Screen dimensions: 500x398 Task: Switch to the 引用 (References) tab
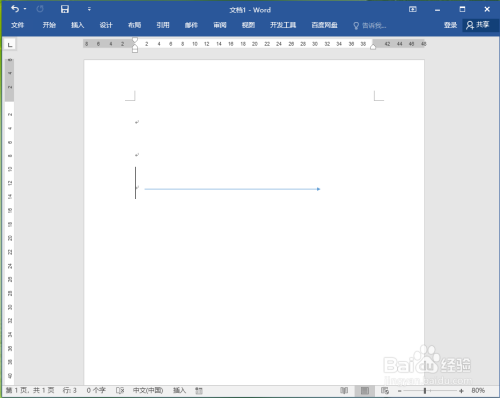163,25
